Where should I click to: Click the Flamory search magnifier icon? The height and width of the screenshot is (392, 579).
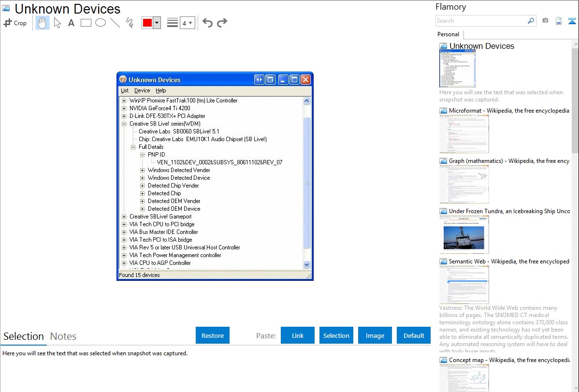click(x=531, y=21)
